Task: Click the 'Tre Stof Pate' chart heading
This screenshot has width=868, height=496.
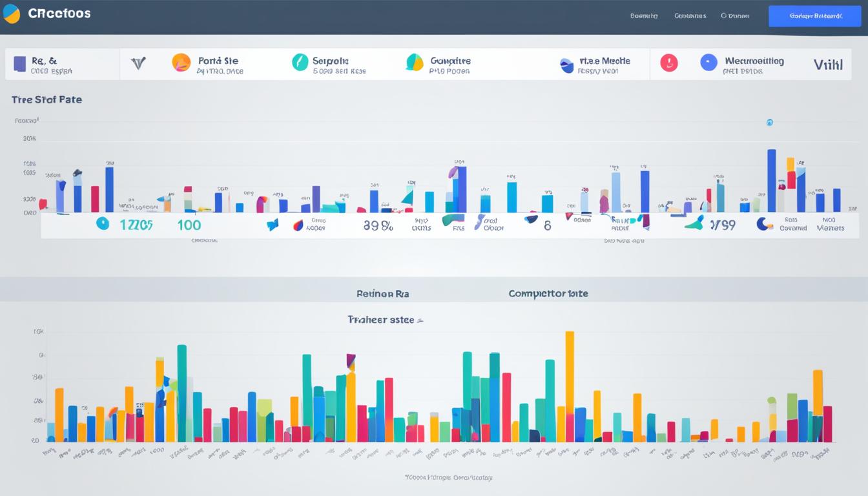Action: click(46, 100)
